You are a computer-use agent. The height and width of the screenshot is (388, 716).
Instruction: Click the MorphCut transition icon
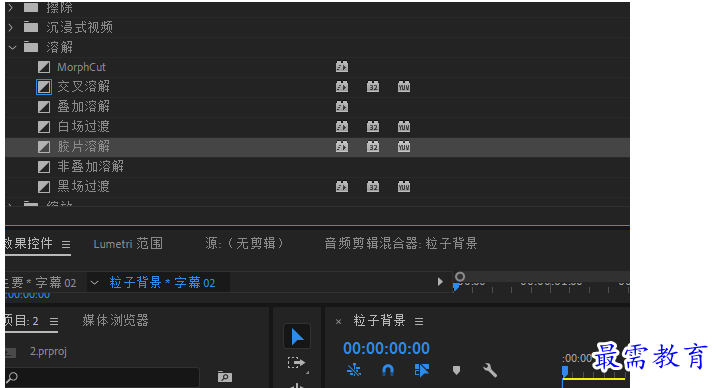click(x=44, y=67)
